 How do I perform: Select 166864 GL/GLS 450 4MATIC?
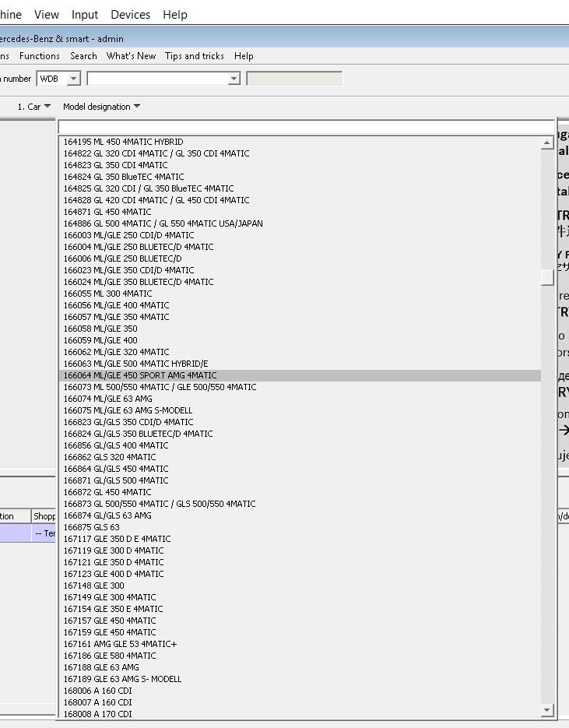pos(300,469)
